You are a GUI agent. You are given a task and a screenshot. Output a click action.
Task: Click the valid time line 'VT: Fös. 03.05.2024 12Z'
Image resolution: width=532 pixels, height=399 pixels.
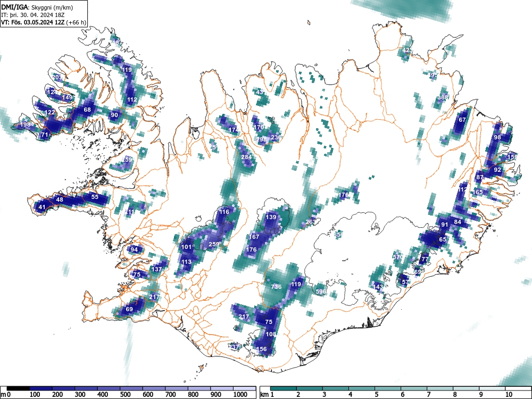[x=33, y=22]
